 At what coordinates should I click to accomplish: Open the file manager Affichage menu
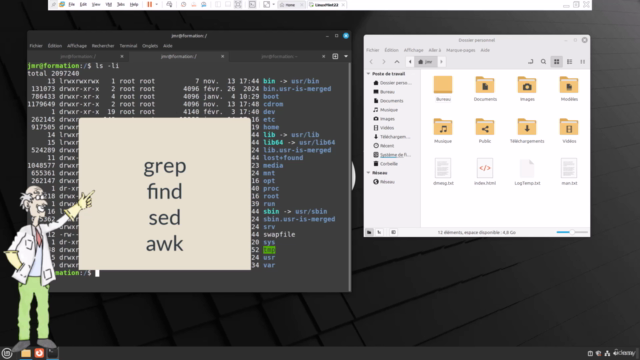point(413,50)
